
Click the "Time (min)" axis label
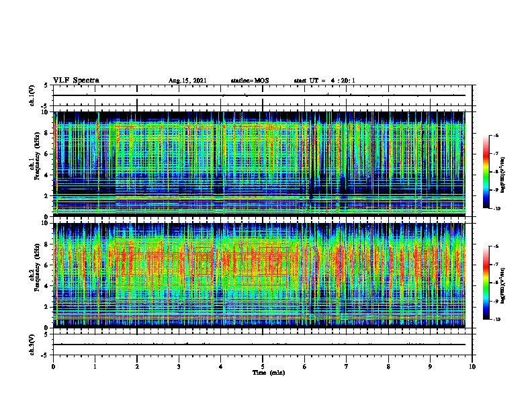[x=269, y=373]
